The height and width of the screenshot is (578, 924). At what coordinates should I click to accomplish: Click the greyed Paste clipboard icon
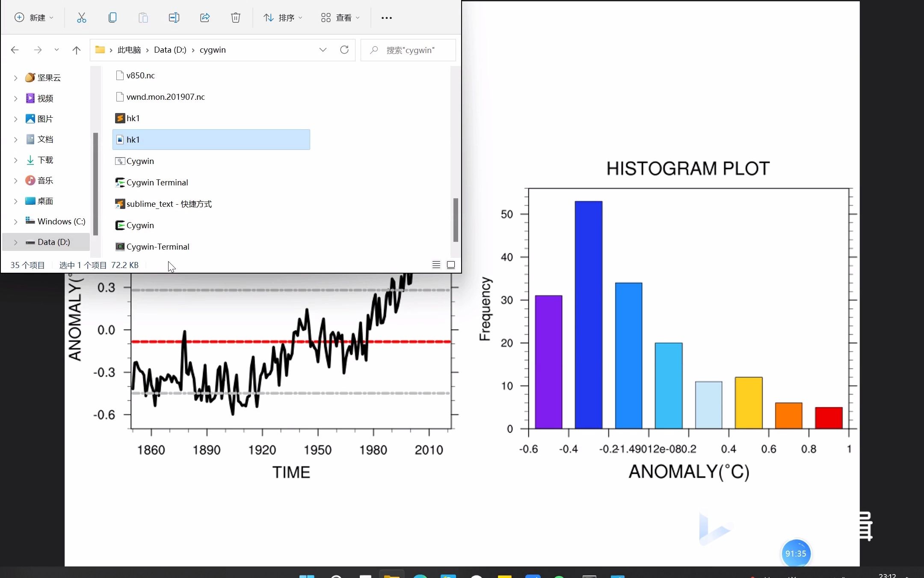(143, 18)
